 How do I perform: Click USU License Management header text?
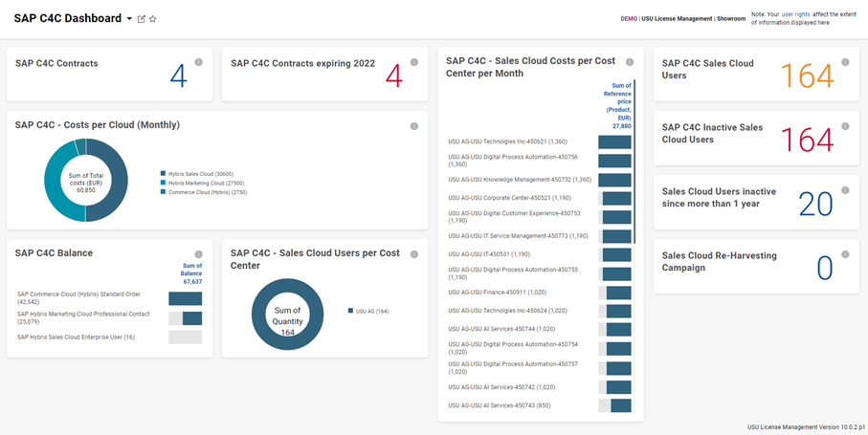pyautogui.click(x=677, y=19)
